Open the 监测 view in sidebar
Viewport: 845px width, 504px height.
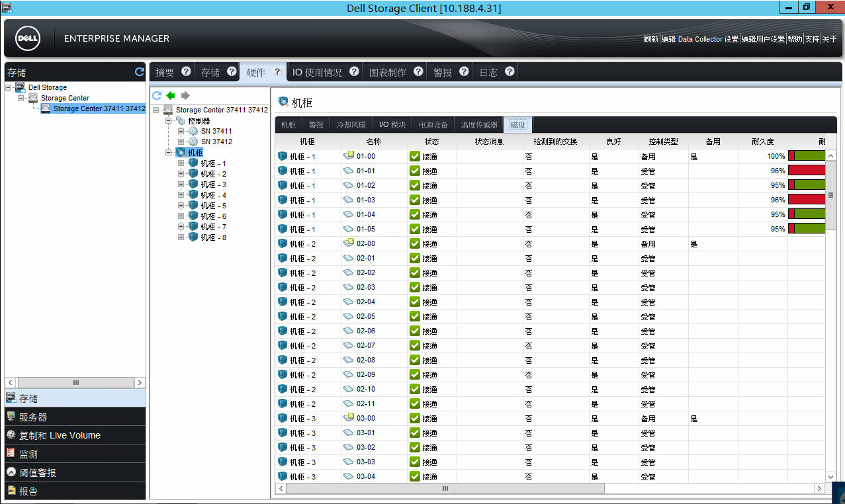coord(75,454)
